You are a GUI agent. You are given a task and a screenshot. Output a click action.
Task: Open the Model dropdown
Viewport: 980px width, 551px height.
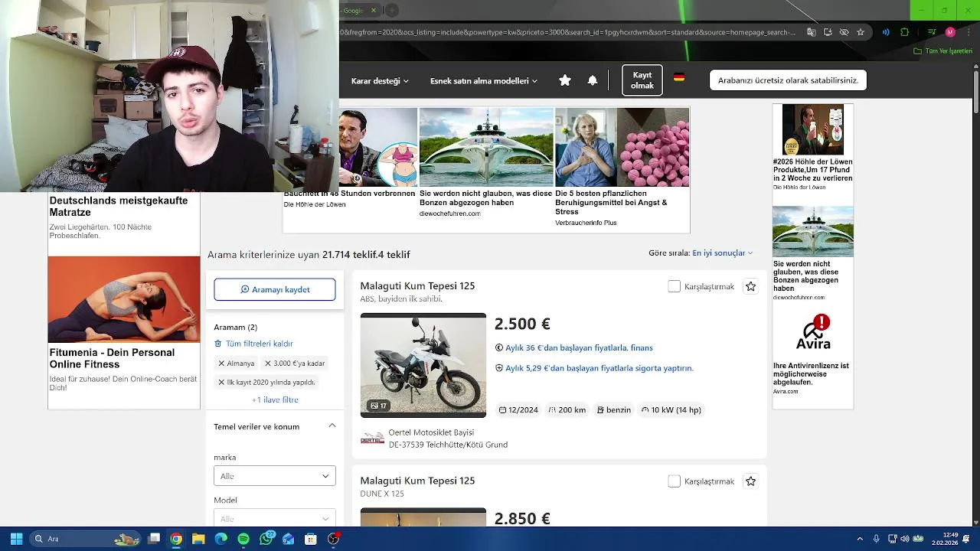click(x=275, y=517)
